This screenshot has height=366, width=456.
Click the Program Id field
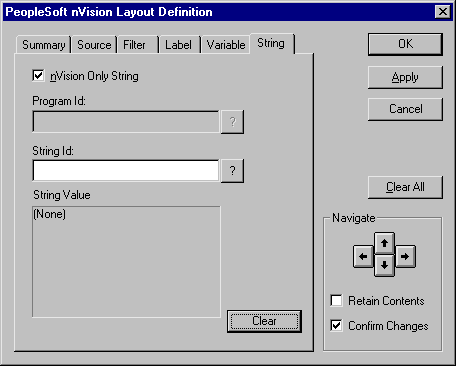126,122
